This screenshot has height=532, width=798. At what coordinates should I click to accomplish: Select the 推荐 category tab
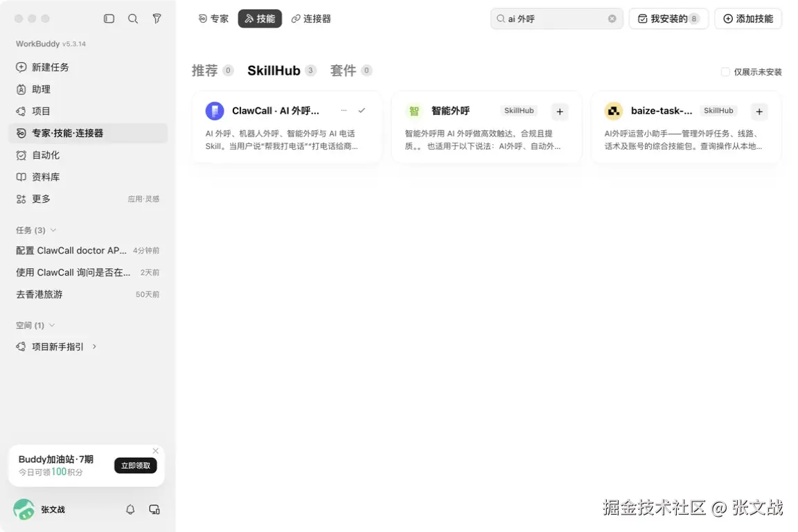pyautogui.click(x=212, y=70)
